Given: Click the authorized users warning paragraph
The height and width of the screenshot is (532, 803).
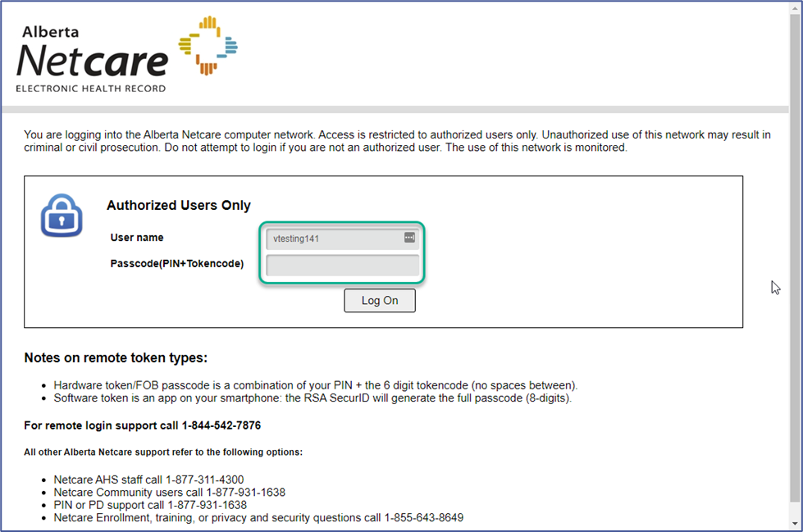Looking at the screenshot, I should (397, 141).
